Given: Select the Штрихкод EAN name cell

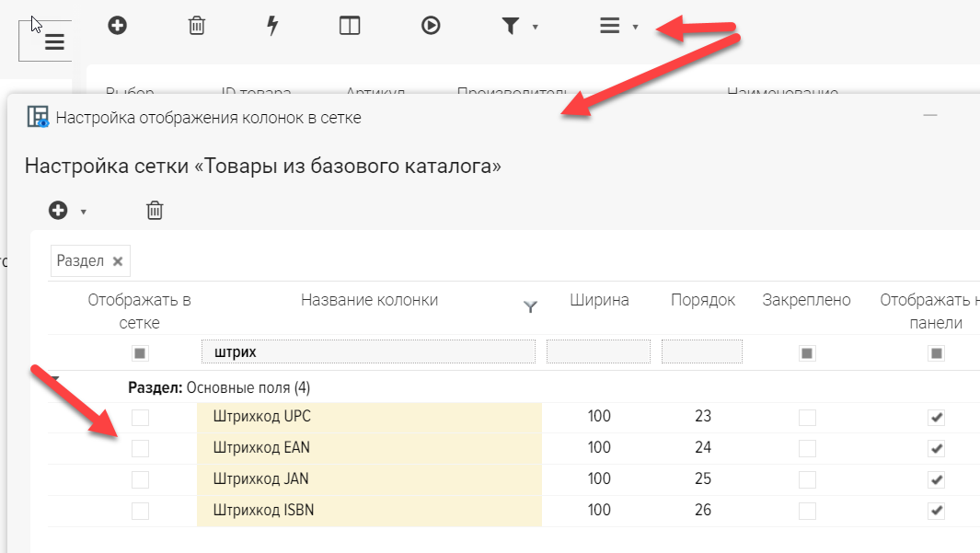Looking at the screenshot, I should pos(369,448).
